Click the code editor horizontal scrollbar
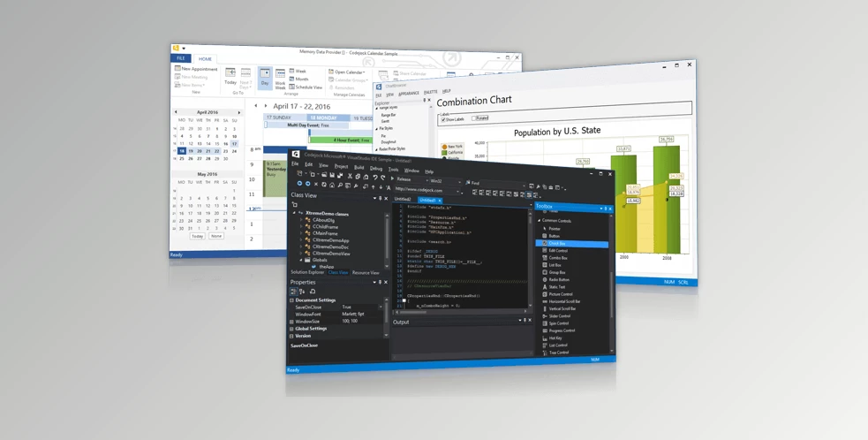 pos(459,311)
